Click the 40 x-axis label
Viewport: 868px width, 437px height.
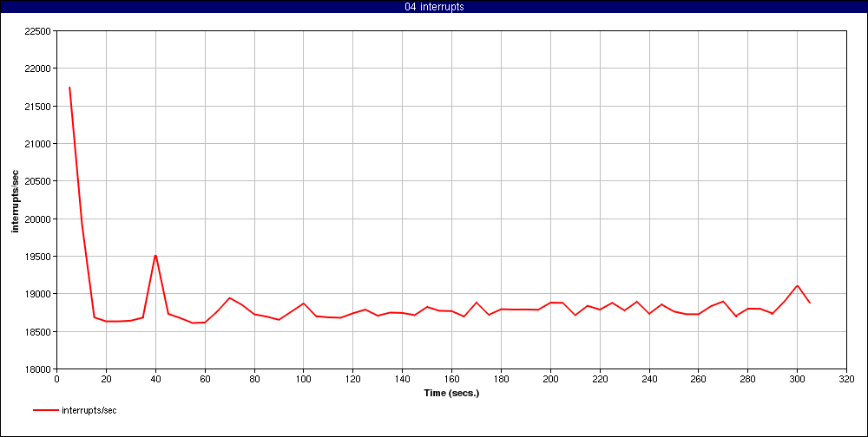(155, 380)
